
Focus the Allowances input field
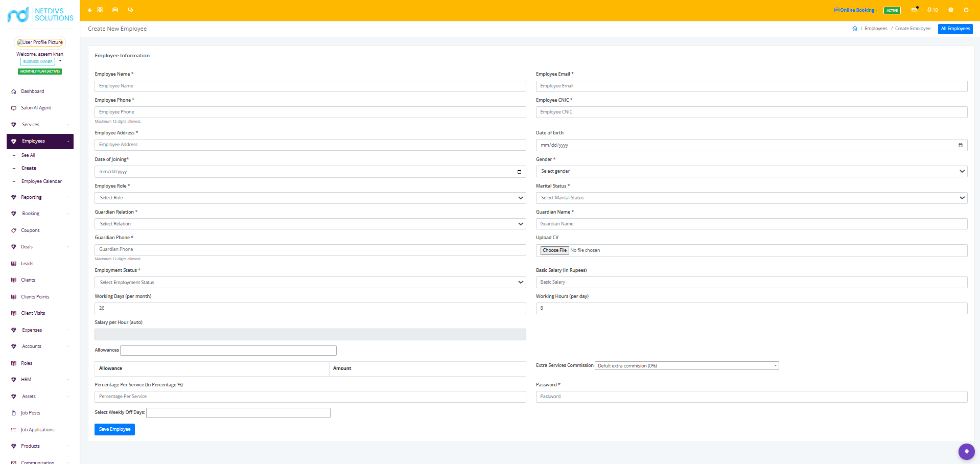(x=228, y=351)
